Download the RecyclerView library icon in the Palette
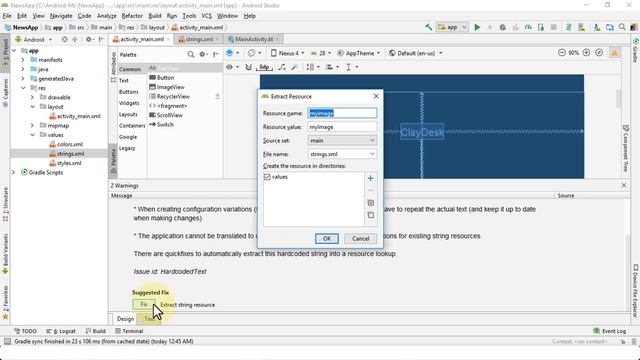This screenshot has height=360, width=640. [x=218, y=96]
